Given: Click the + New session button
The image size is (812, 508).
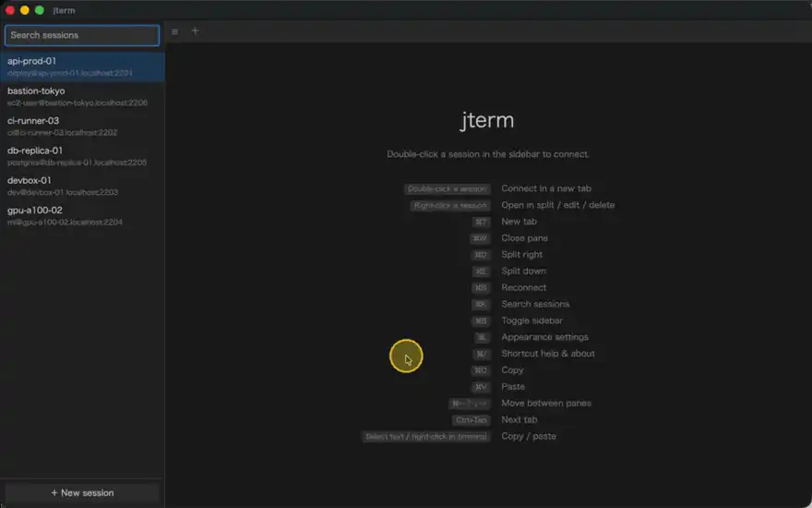Looking at the screenshot, I should 82,493.
